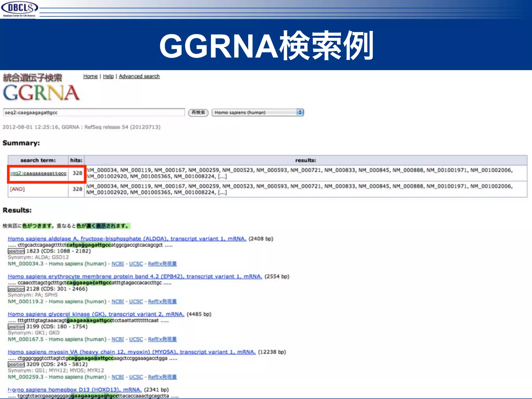
Task: Open NCBI link for NM_000119.2
Action: (x=118, y=302)
